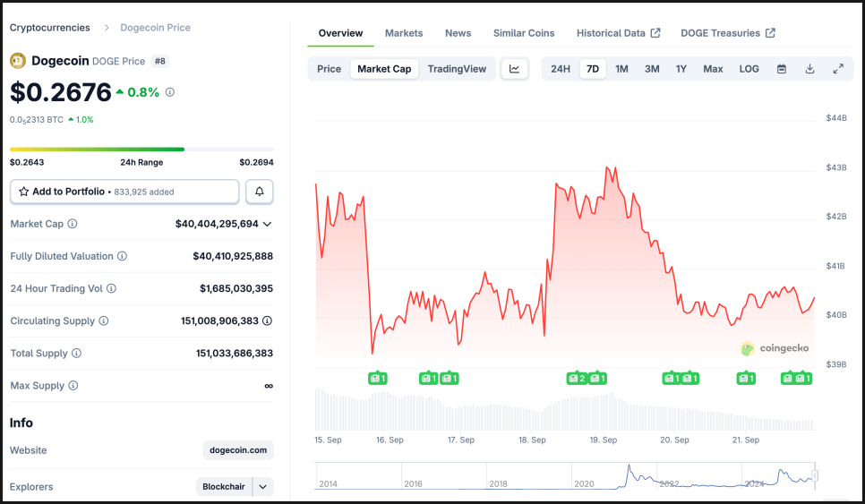Click info icon beside 24 Hour Trading Vol

[111, 288]
